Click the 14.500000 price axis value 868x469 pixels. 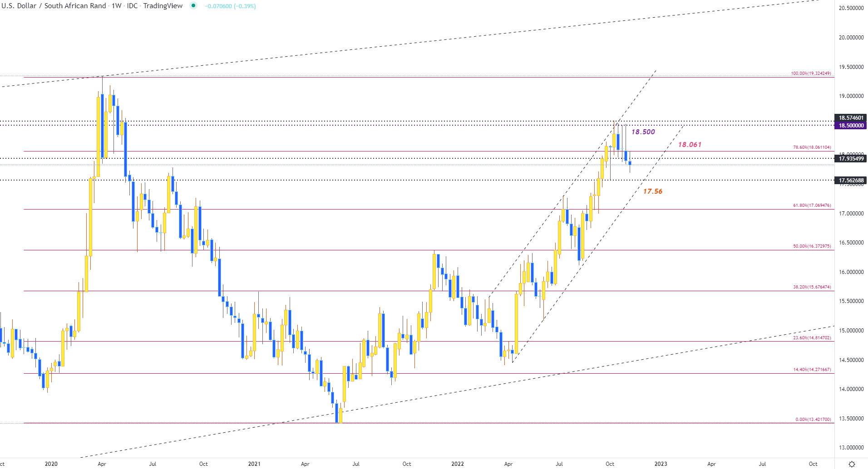coord(851,360)
